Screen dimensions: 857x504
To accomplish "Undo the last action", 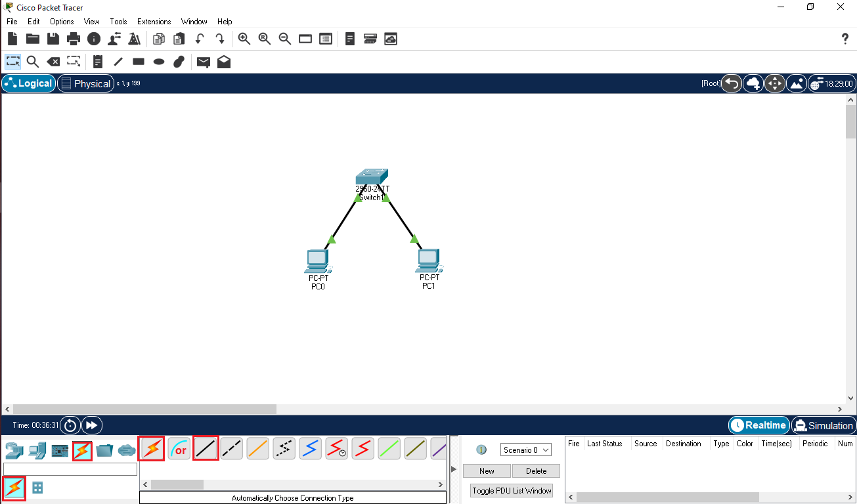I will click(x=200, y=39).
